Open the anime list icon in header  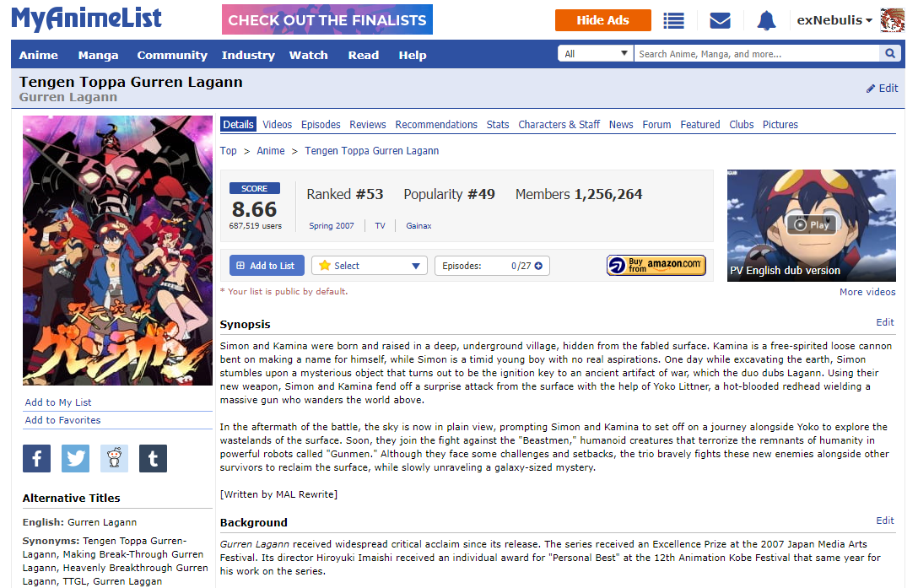pyautogui.click(x=673, y=20)
